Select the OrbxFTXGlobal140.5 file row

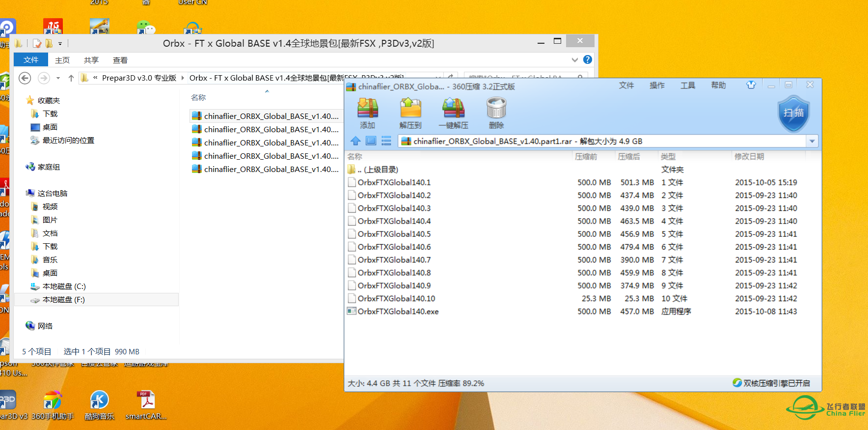click(x=582, y=233)
